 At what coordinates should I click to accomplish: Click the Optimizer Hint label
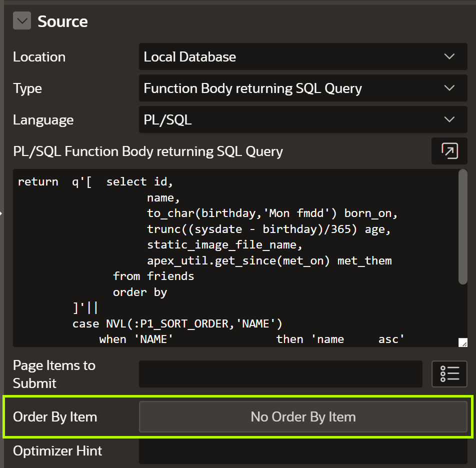click(x=57, y=451)
